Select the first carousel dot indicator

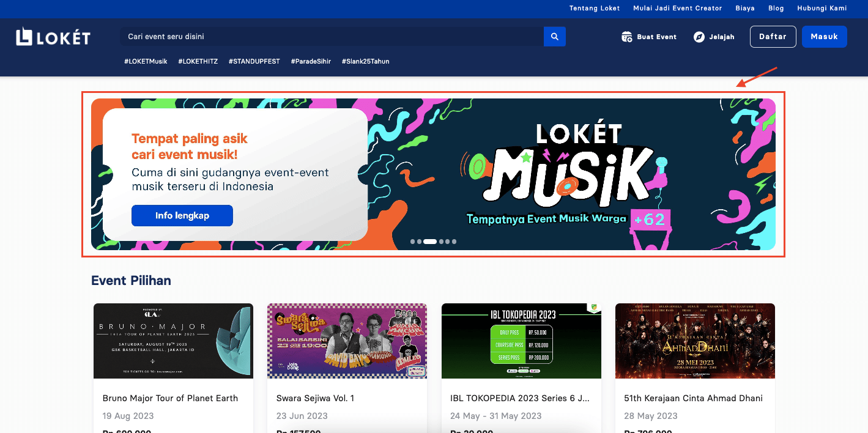[x=413, y=242]
